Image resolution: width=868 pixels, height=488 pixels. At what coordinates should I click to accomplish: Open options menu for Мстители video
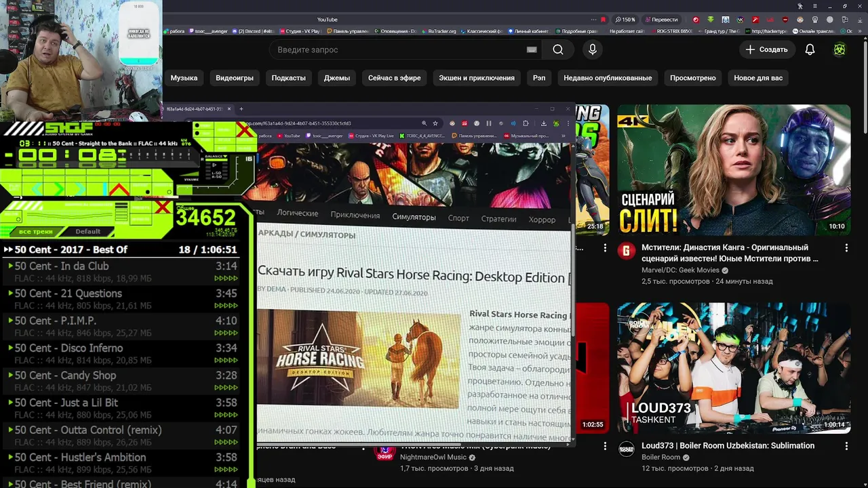click(846, 249)
